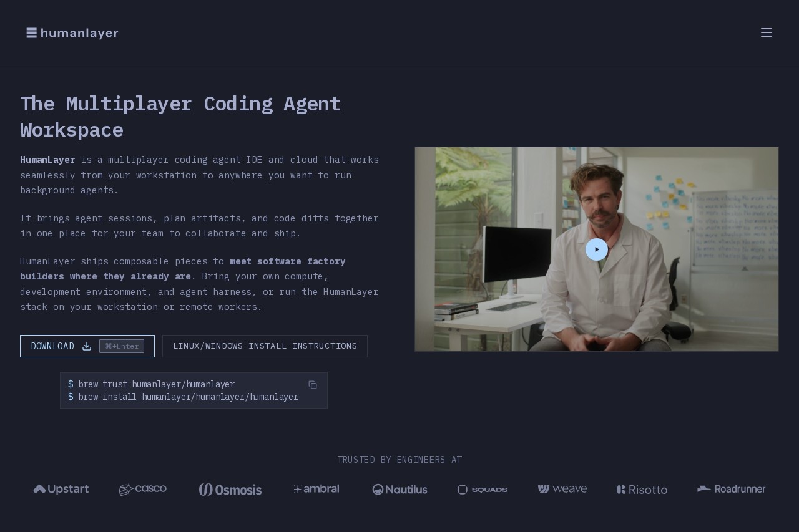Click the weave logo
This screenshot has width=799, height=532.
click(x=562, y=489)
